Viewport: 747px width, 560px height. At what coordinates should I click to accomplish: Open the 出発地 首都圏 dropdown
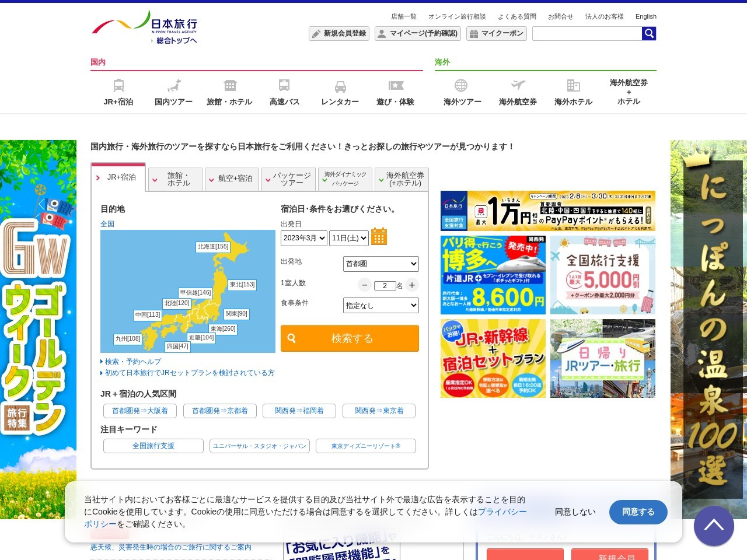(x=381, y=264)
